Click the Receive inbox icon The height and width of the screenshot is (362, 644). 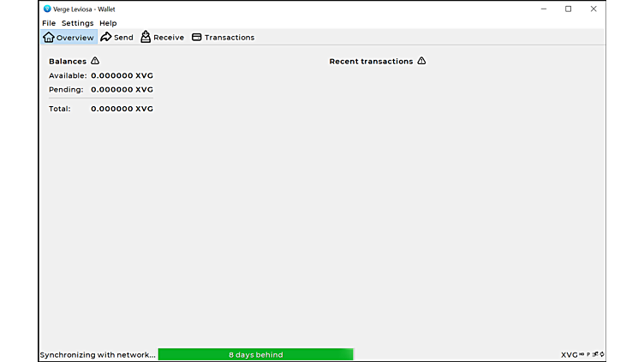pos(146,38)
